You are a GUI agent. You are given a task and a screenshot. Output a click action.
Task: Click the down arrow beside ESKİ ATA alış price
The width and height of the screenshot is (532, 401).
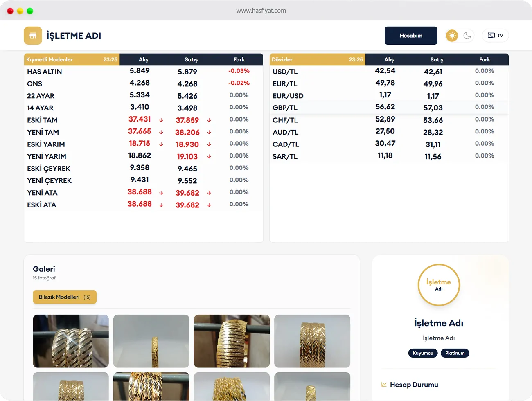click(x=161, y=205)
